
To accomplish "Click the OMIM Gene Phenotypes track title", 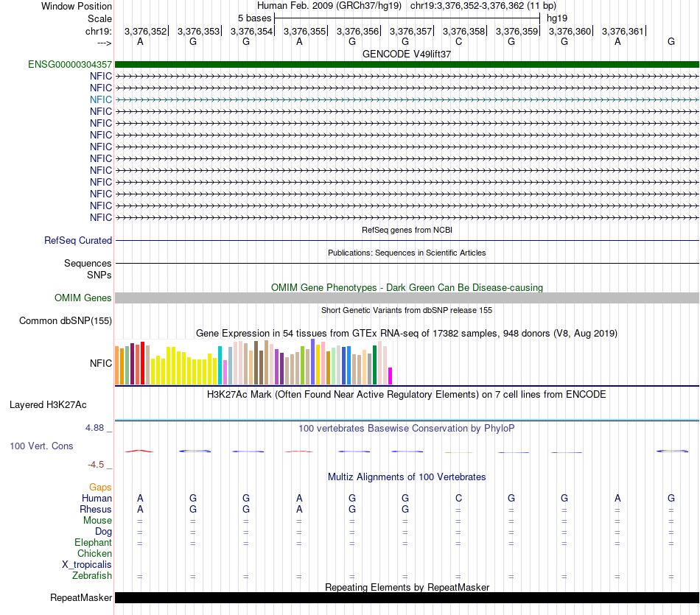I will (x=407, y=287).
